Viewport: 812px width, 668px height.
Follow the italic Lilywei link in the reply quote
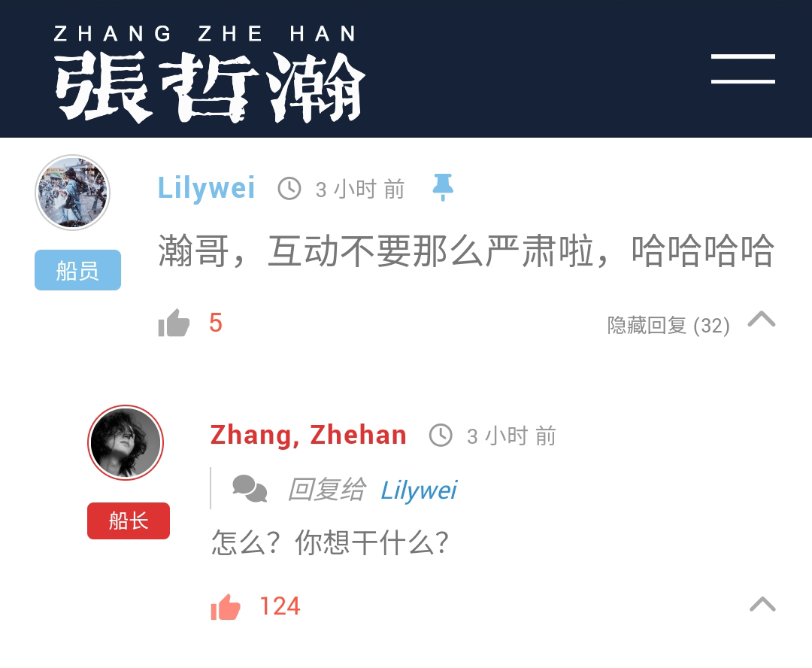(419, 490)
